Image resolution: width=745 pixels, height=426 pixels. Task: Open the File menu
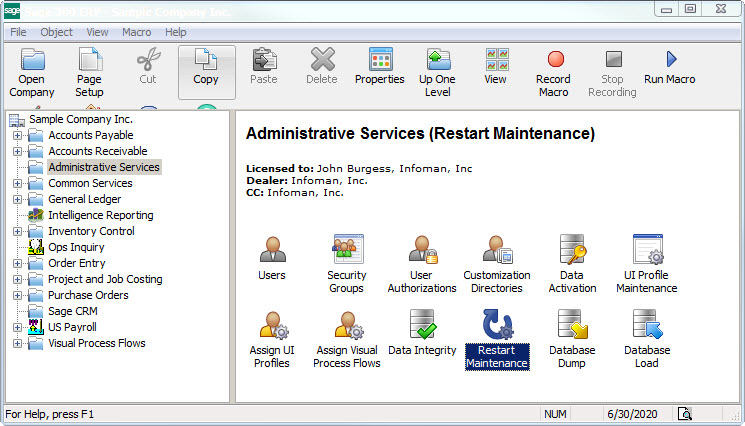(18, 32)
